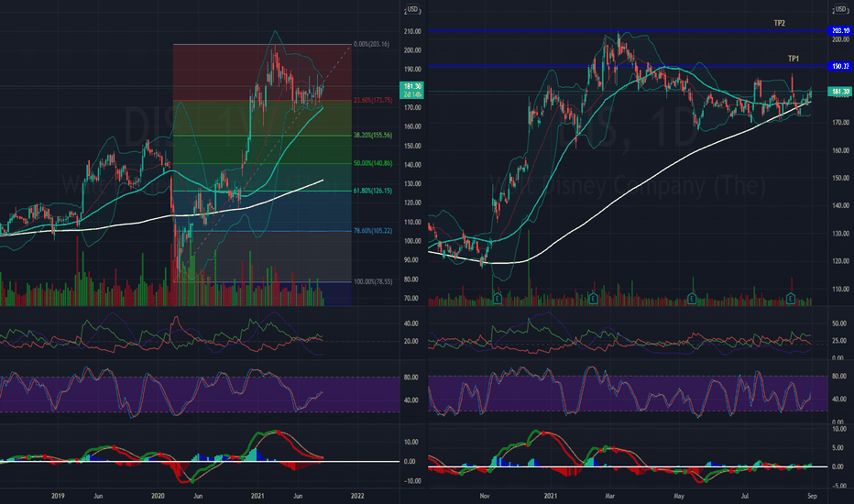Select Fibonacci level 100.00%(78.55)

[373, 281]
